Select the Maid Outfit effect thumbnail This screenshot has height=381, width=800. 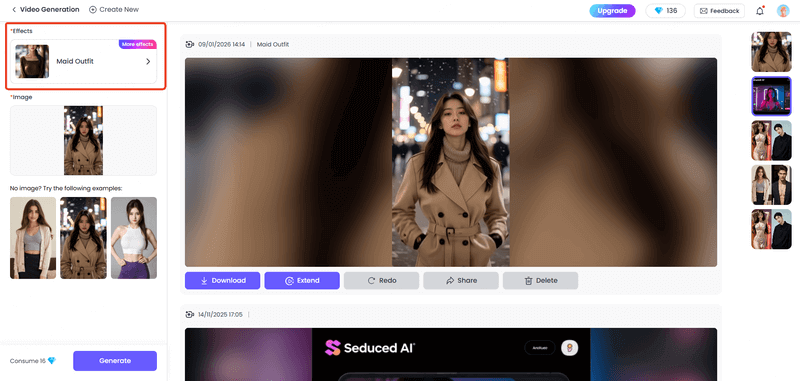32,61
